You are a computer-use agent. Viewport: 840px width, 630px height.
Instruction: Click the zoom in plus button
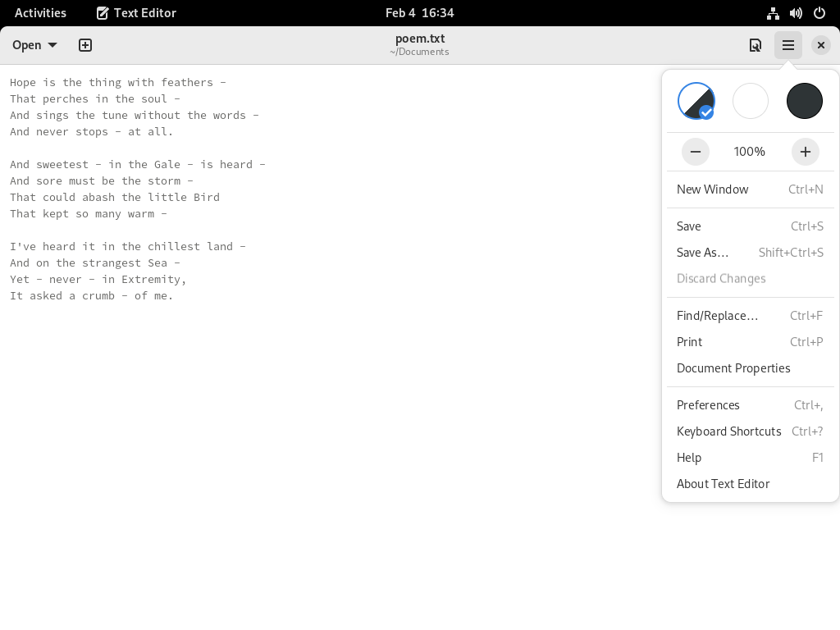(x=806, y=152)
